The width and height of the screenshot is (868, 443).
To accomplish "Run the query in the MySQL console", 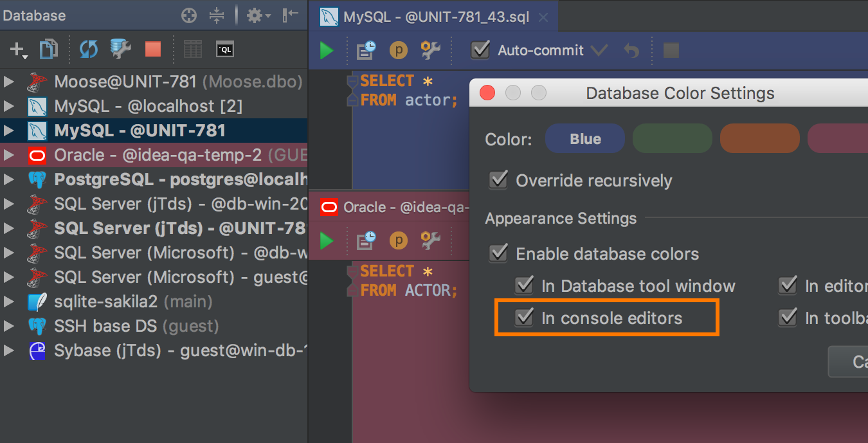I will 327,50.
